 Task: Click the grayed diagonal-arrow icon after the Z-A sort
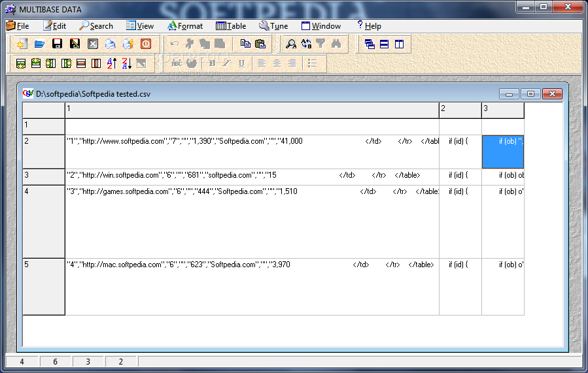pyautogui.click(x=141, y=63)
